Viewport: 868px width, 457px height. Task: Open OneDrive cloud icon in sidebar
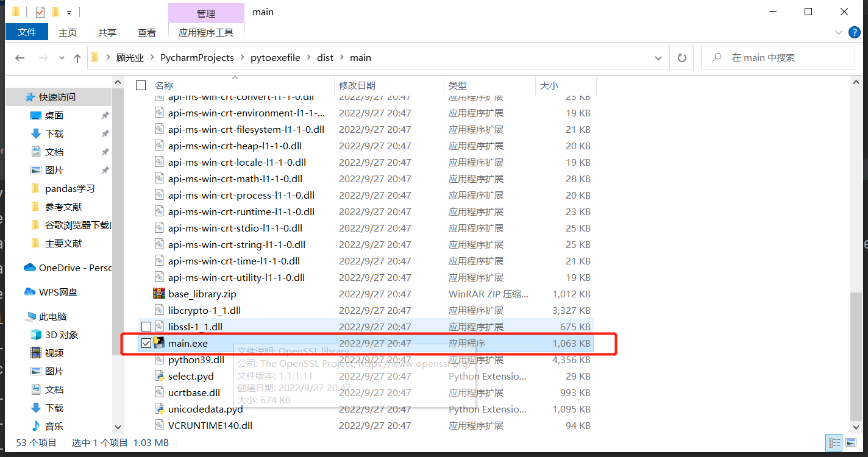(30, 267)
